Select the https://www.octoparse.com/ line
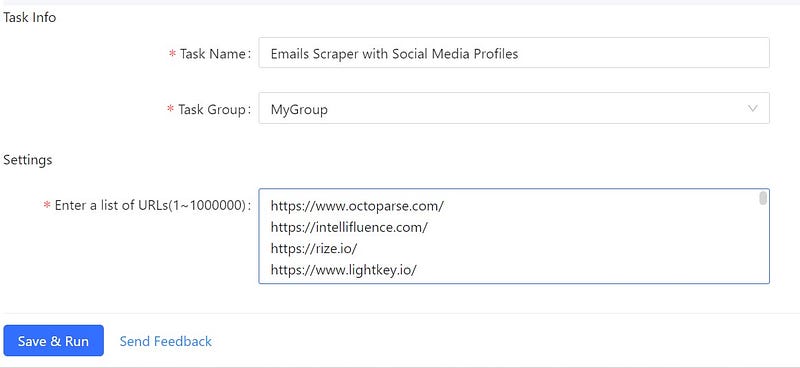This screenshot has height=368, width=800. pos(357,206)
